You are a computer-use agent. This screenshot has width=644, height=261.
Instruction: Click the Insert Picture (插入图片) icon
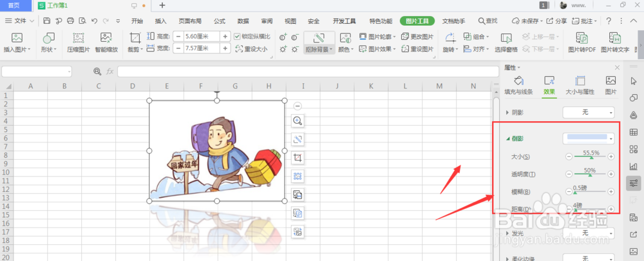click(x=17, y=38)
